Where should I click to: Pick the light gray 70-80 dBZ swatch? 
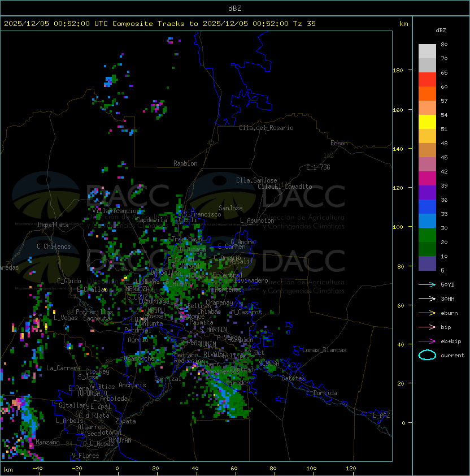pyautogui.click(x=427, y=51)
